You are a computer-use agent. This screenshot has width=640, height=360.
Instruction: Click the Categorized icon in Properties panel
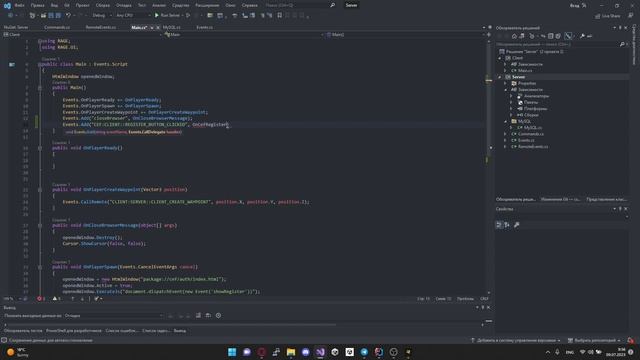click(x=499, y=225)
